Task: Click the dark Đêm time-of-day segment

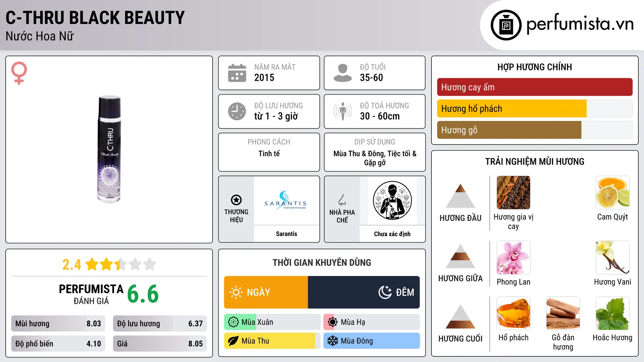Action: coord(364,292)
